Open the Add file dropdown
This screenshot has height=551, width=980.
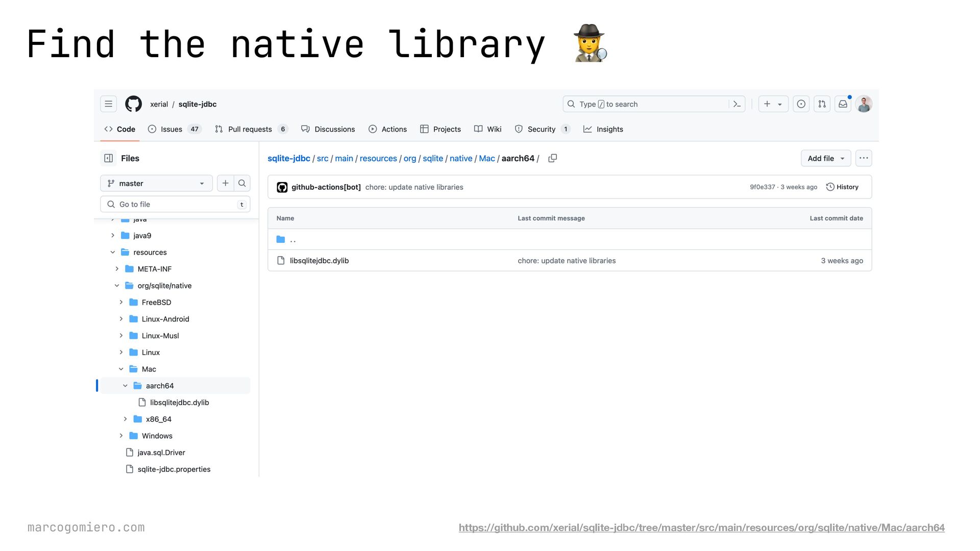click(x=826, y=158)
